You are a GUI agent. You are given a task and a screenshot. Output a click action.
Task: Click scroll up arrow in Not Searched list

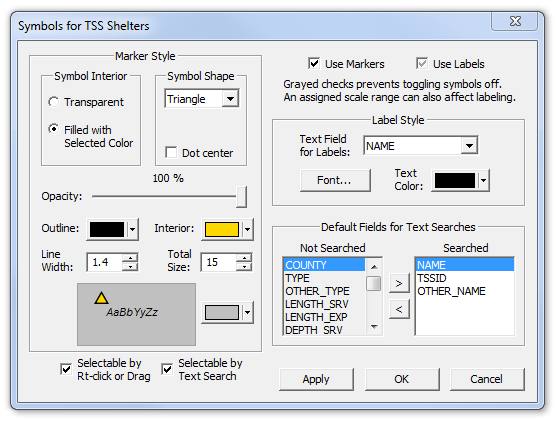tap(374, 267)
